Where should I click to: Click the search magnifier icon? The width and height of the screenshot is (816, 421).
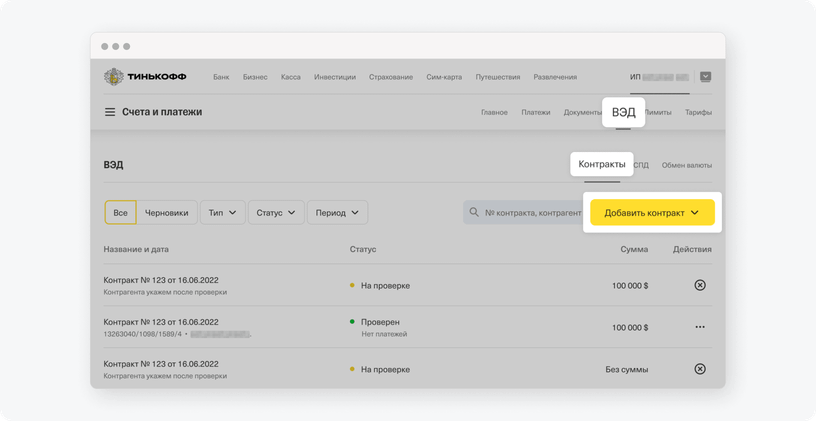pos(475,213)
